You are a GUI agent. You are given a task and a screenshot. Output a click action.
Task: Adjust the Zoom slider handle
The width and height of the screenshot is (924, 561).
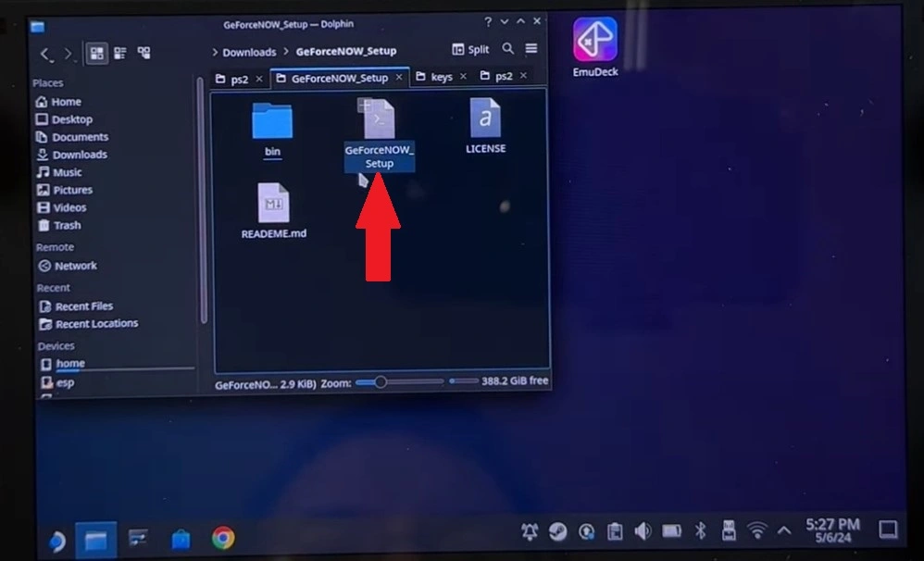(x=381, y=382)
